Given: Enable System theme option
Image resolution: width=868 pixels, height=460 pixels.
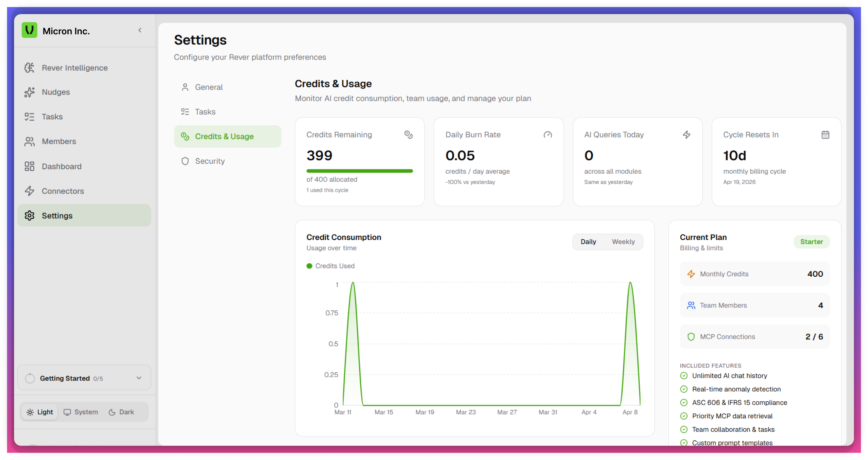Looking at the screenshot, I should tap(81, 412).
